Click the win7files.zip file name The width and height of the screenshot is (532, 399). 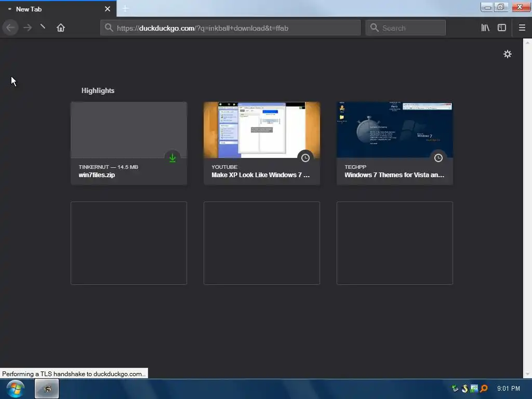click(x=97, y=175)
